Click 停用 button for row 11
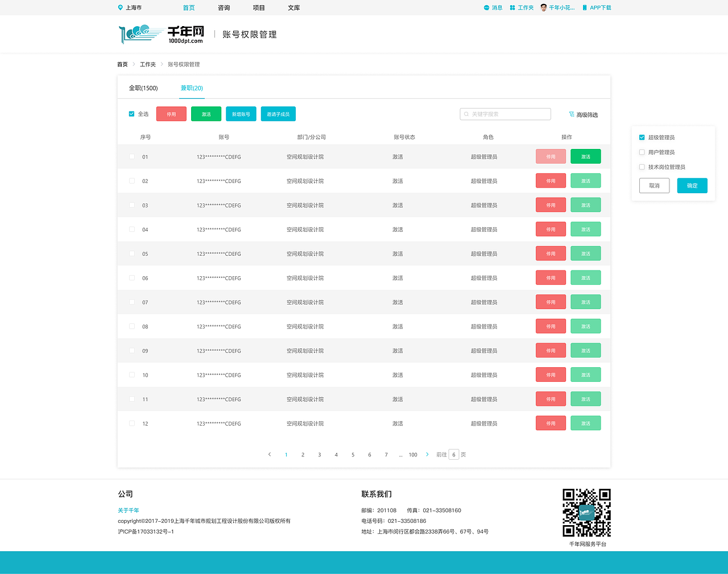Viewport: 728px width, 574px height. tap(551, 399)
